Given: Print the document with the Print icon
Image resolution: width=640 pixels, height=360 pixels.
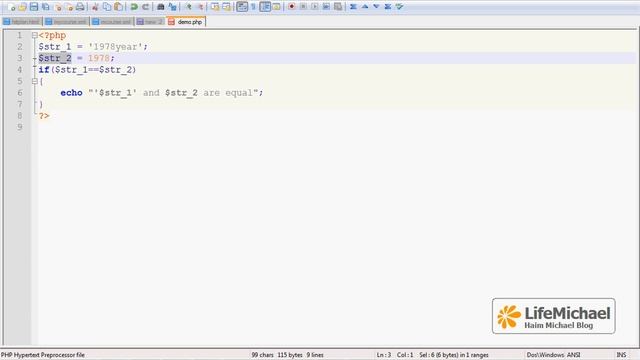Looking at the screenshot, I should pyautogui.click(x=80, y=7).
